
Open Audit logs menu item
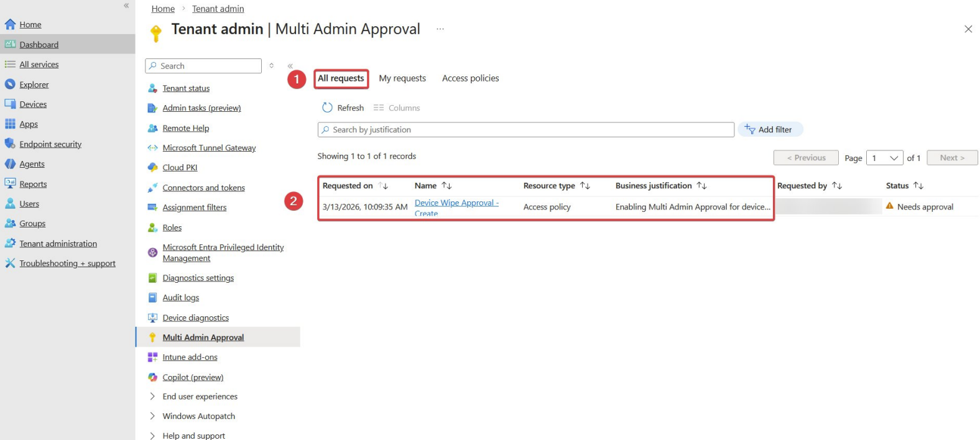(181, 298)
